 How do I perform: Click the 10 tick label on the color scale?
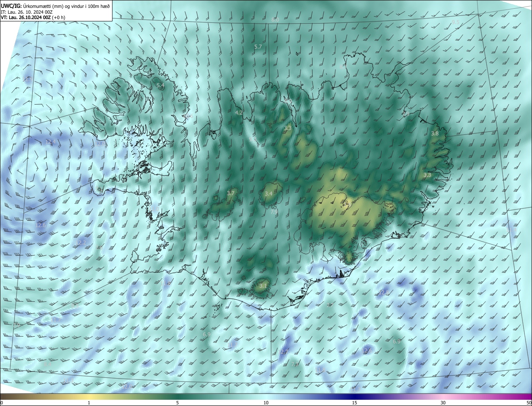pos(266,403)
